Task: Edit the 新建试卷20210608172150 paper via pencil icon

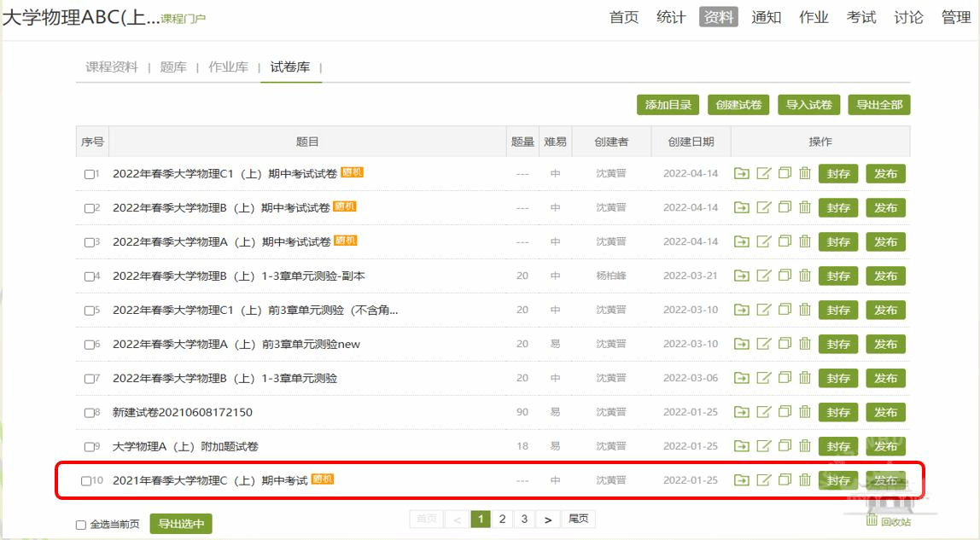Action: 764,412
